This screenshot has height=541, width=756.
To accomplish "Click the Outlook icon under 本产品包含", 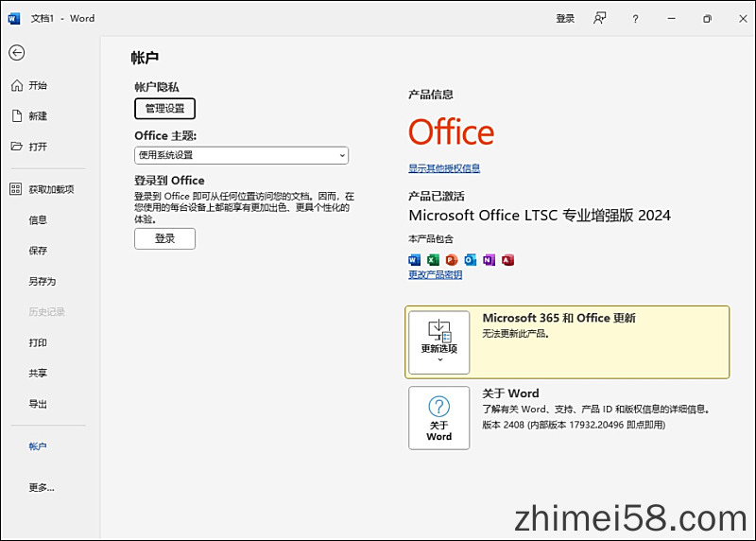I will click(x=470, y=260).
